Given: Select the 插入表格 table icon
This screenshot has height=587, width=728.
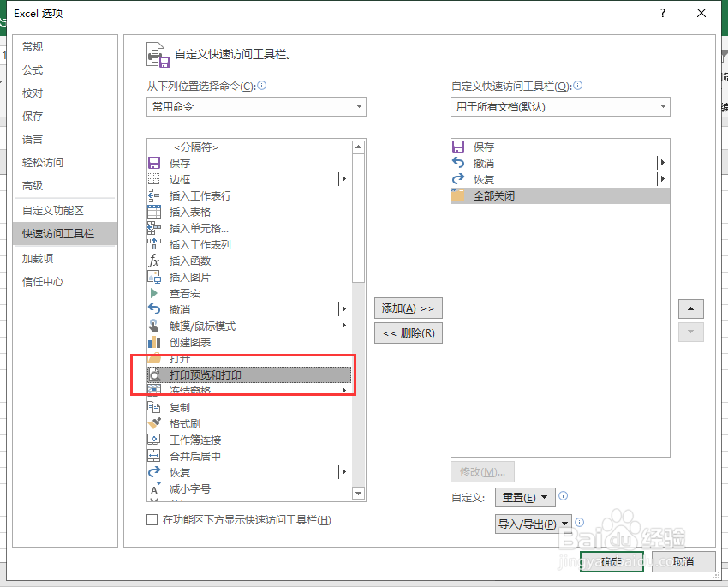Looking at the screenshot, I should tap(153, 212).
